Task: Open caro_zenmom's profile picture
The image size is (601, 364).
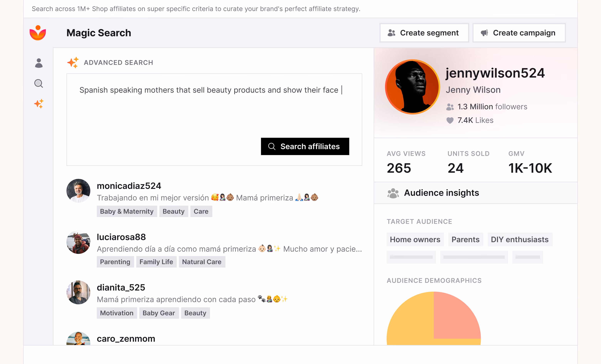Action: 78,338
